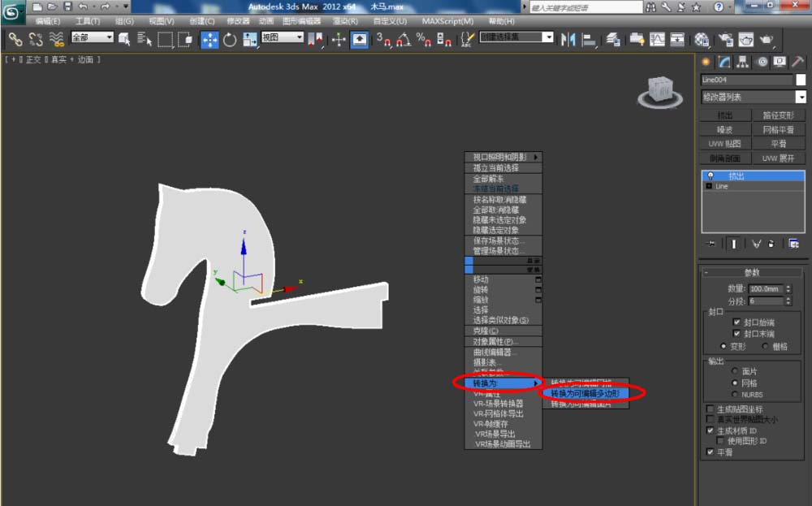Enable the 生成贴图坐标 checkbox
Viewport: 812px width, 506px height.
point(710,409)
